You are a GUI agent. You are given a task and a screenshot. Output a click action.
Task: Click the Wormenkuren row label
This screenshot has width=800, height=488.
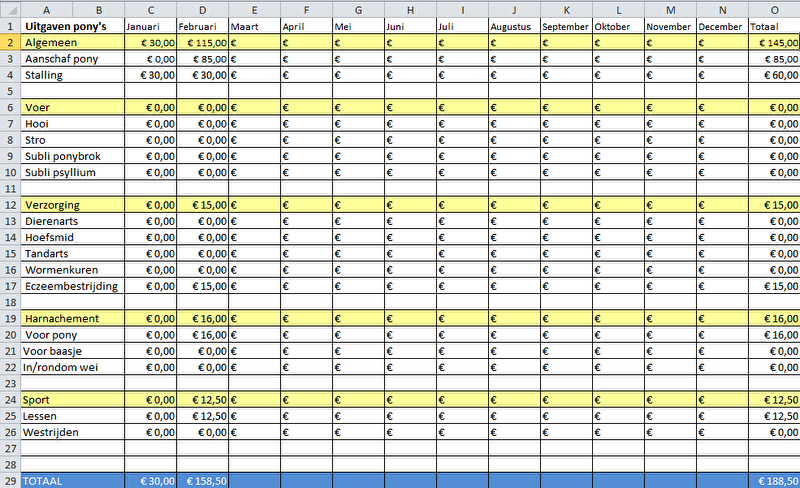click(61, 270)
